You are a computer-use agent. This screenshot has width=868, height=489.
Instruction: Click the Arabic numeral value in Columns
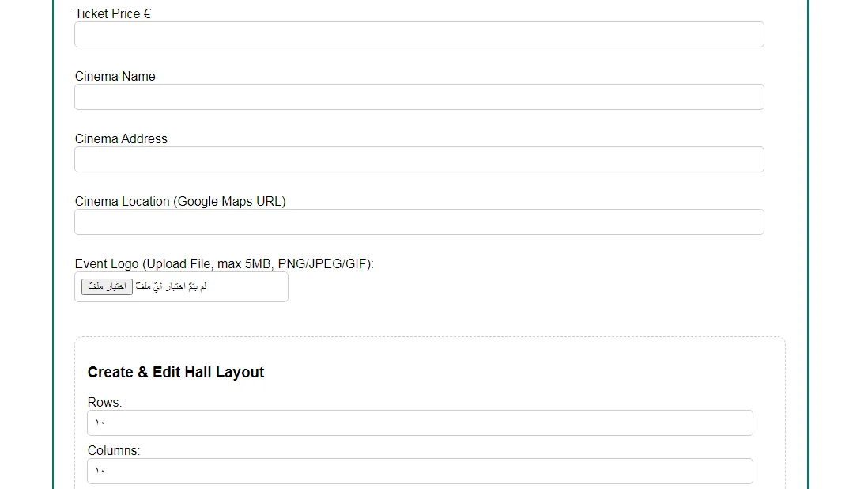tap(100, 471)
